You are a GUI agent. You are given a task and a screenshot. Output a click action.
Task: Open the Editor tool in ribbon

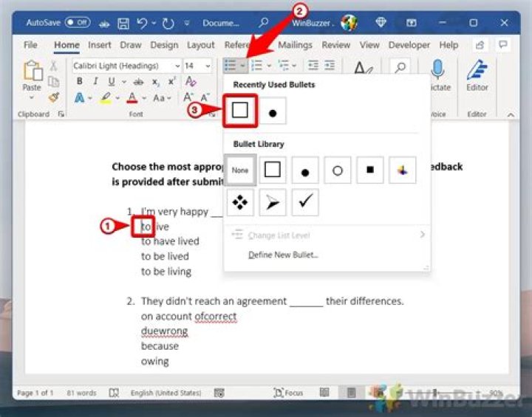[x=477, y=75]
